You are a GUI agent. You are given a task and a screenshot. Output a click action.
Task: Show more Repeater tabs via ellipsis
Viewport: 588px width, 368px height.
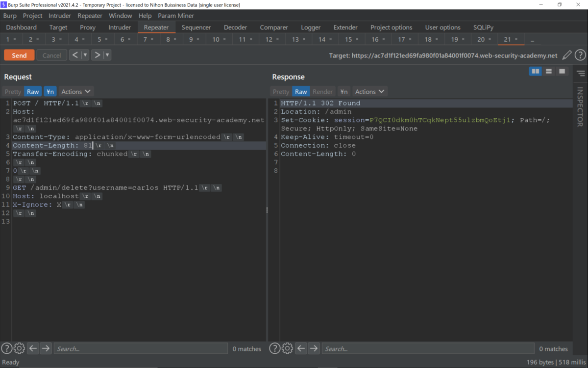point(532,39)
